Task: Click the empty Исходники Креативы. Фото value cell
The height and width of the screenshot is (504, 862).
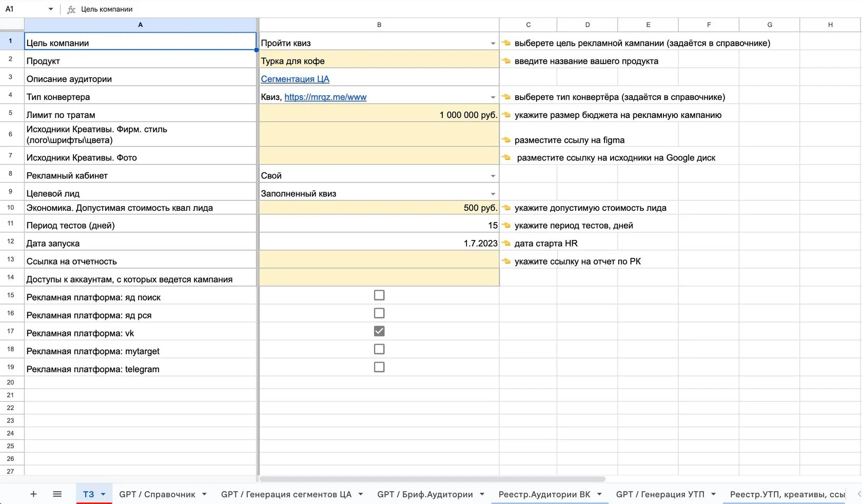Action: pos(379,156)
